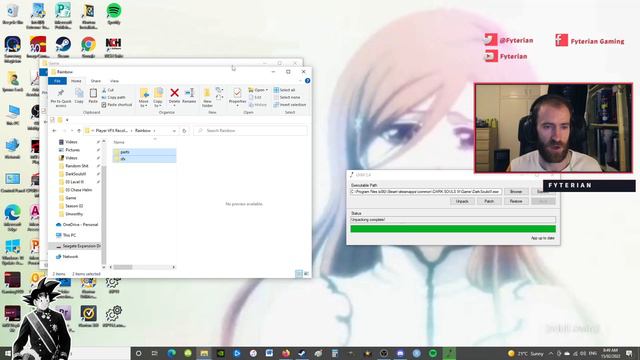
Task: Switch Explorer to details view icon
Action: point(299,273)
